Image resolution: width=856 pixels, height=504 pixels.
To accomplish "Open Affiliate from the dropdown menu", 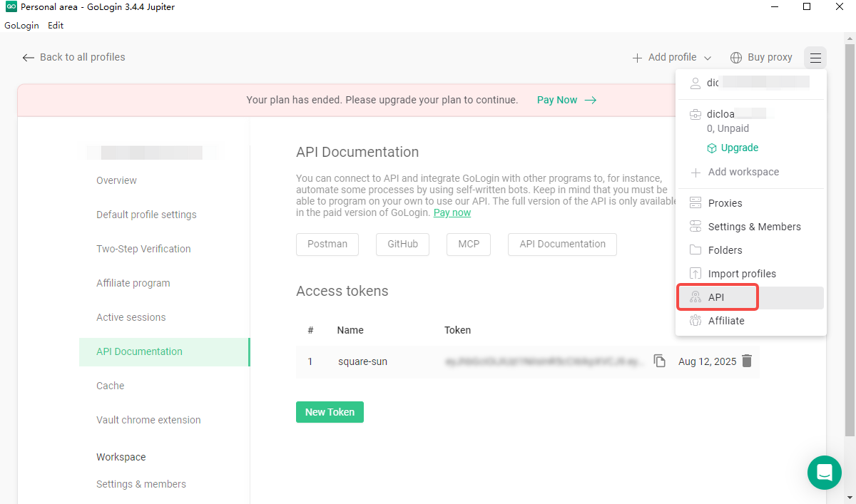I will [750, 321].
